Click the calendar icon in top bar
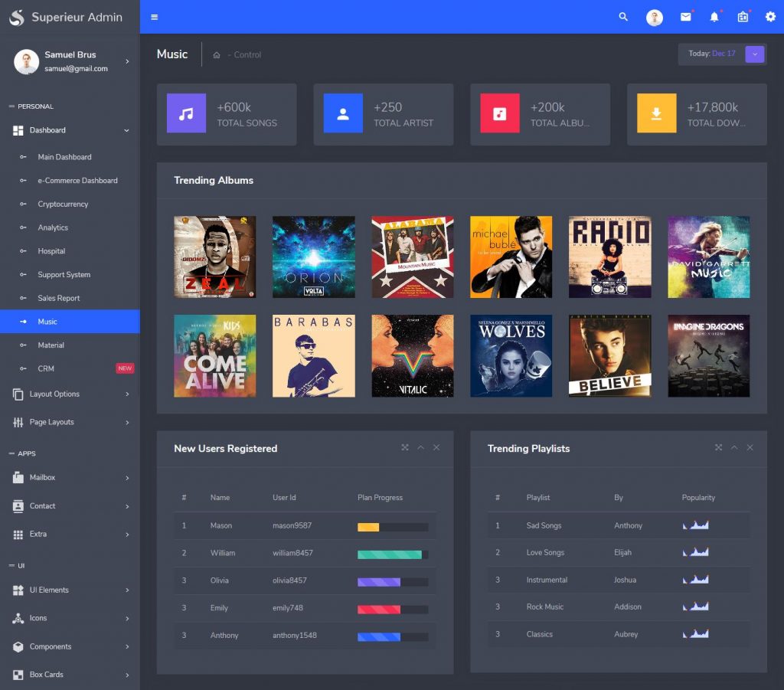Screen dimensions: 784x690 (743, 17)
